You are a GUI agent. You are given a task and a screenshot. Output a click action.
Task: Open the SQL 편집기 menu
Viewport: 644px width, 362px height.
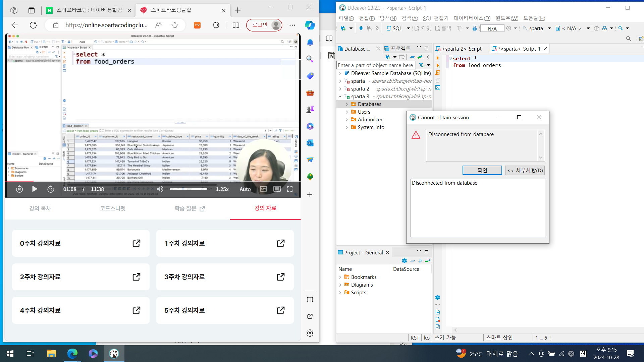point(435,18)
